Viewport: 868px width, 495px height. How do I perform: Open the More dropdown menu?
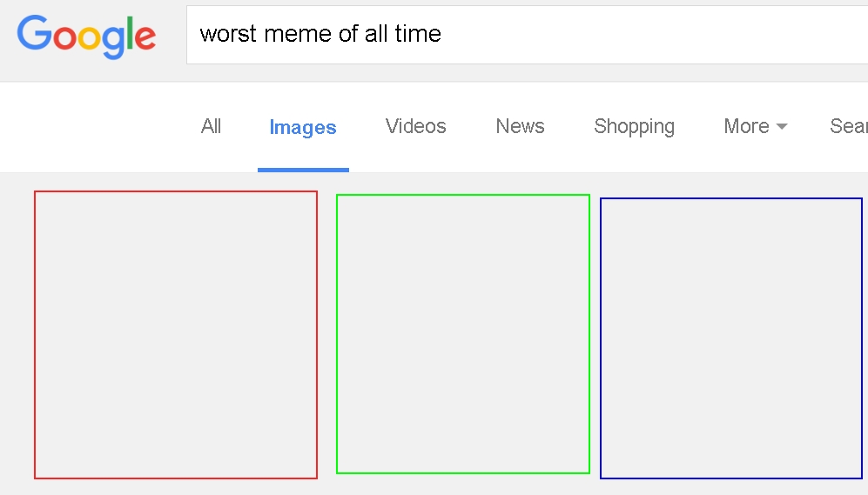coord(756,126)
